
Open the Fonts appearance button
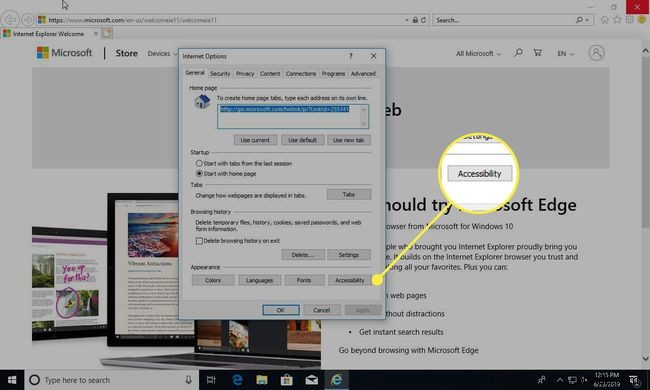(304, 280)
